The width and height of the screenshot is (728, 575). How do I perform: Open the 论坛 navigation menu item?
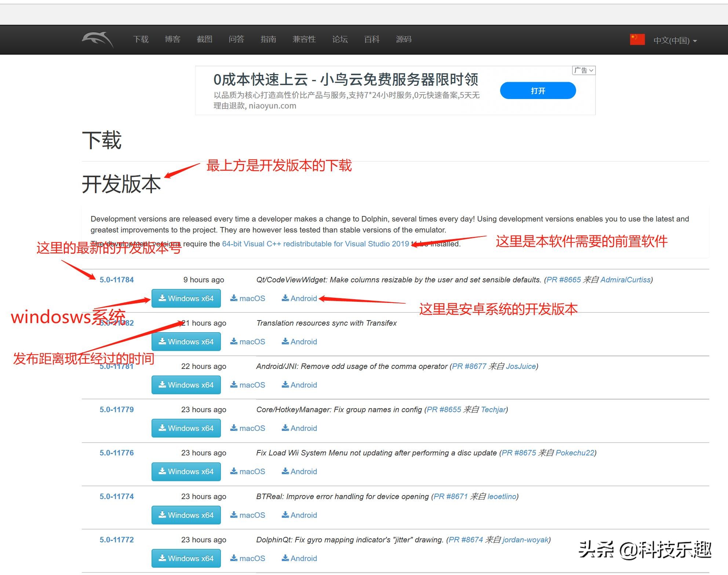pyautogui.click(x=339, y=39)
